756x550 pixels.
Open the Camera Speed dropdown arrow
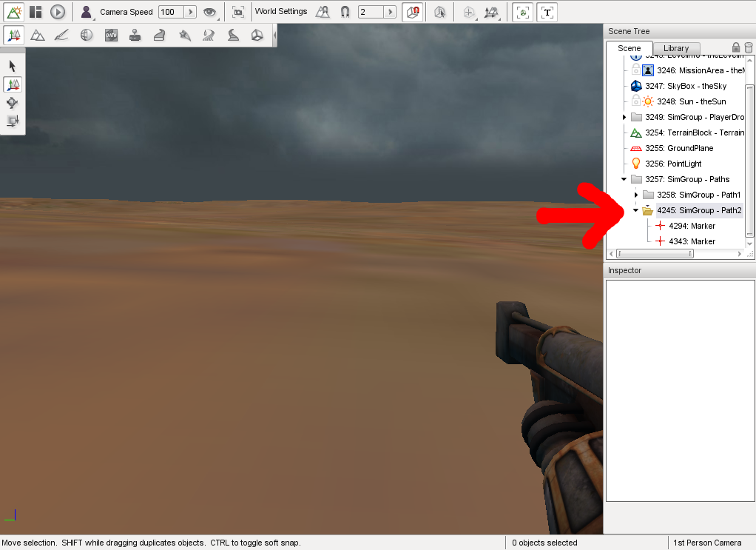pyautogui.click(x=189, y=12)
